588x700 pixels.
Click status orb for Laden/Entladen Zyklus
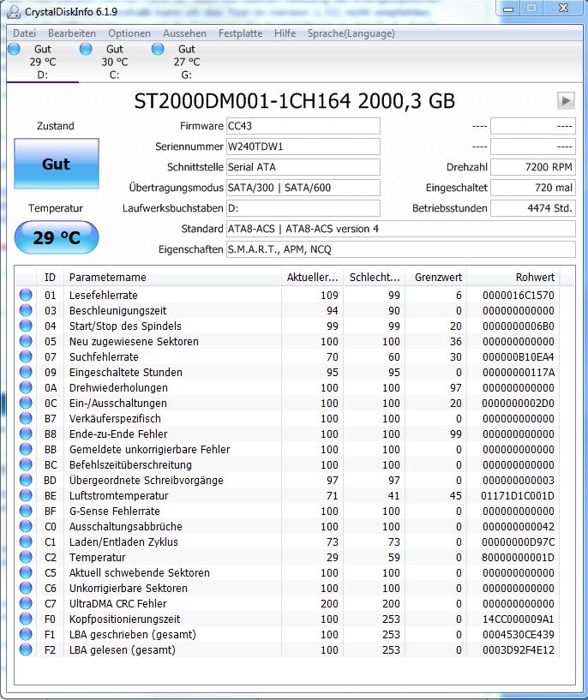[x=26, y=541]
